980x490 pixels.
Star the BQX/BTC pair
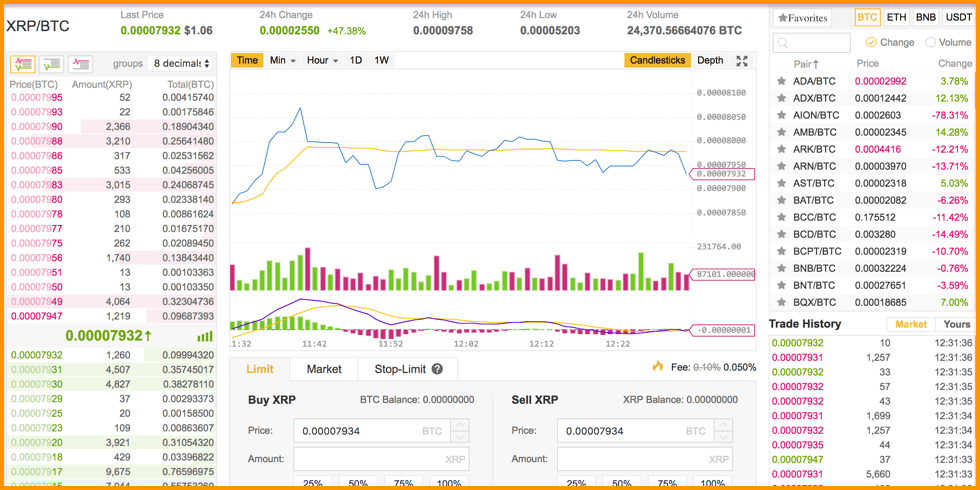pos(781,302)
